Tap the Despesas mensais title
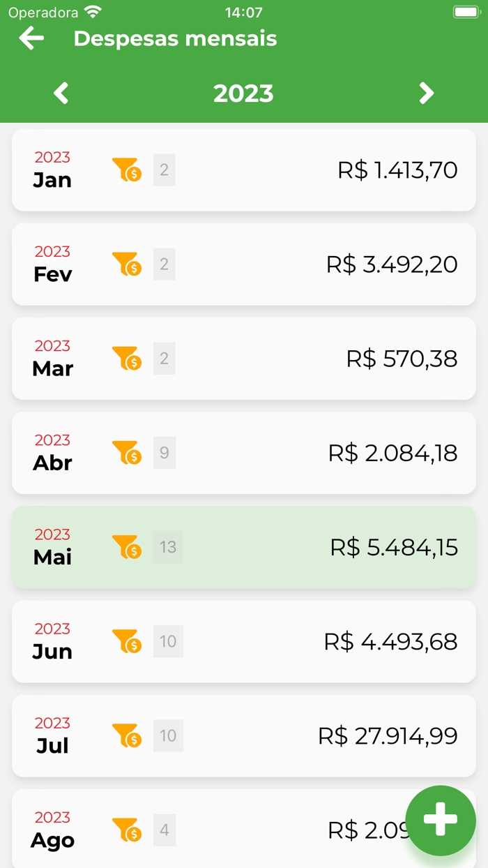This screenshot has width=488, height=868. tap(176, 38)
